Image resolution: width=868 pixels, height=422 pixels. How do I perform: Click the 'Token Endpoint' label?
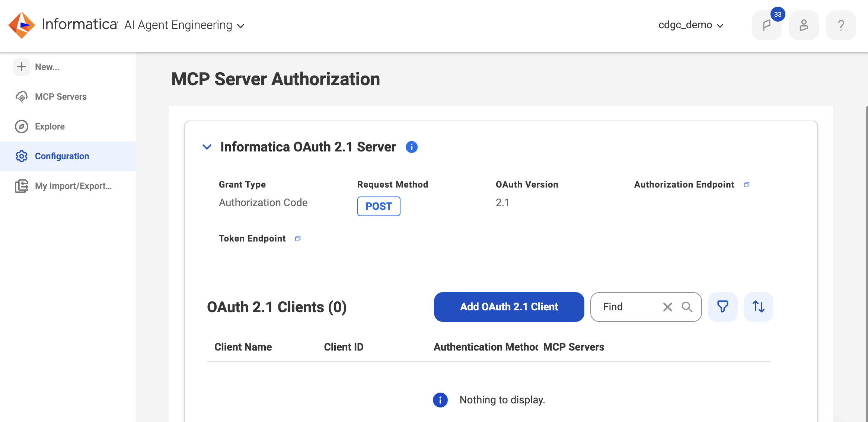[252, 239]
